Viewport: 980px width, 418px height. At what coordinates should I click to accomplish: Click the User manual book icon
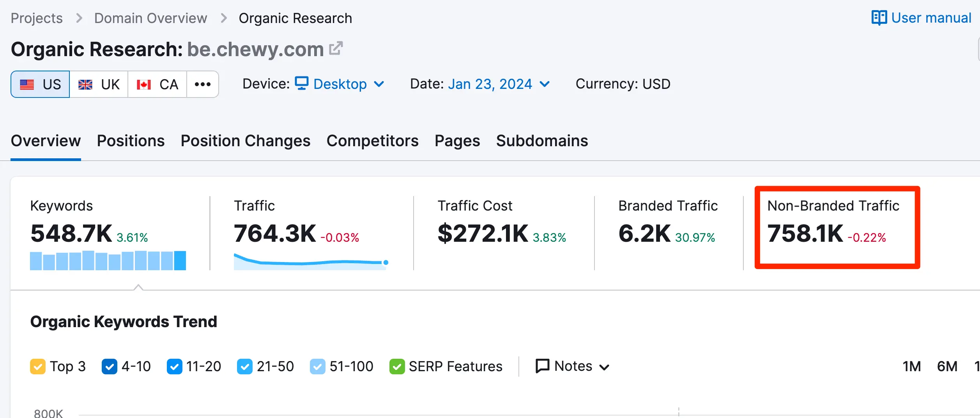[x=879, y=18]
